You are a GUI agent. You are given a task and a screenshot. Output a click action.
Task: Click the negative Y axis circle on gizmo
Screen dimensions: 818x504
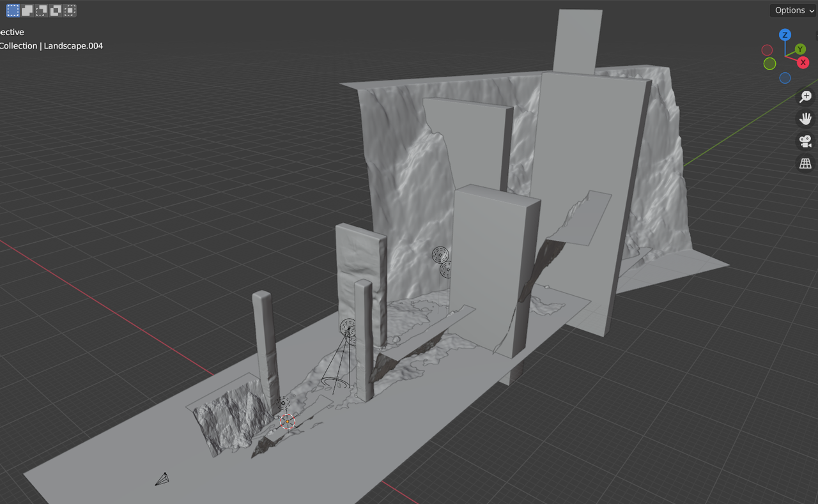(x=769, y=64)
